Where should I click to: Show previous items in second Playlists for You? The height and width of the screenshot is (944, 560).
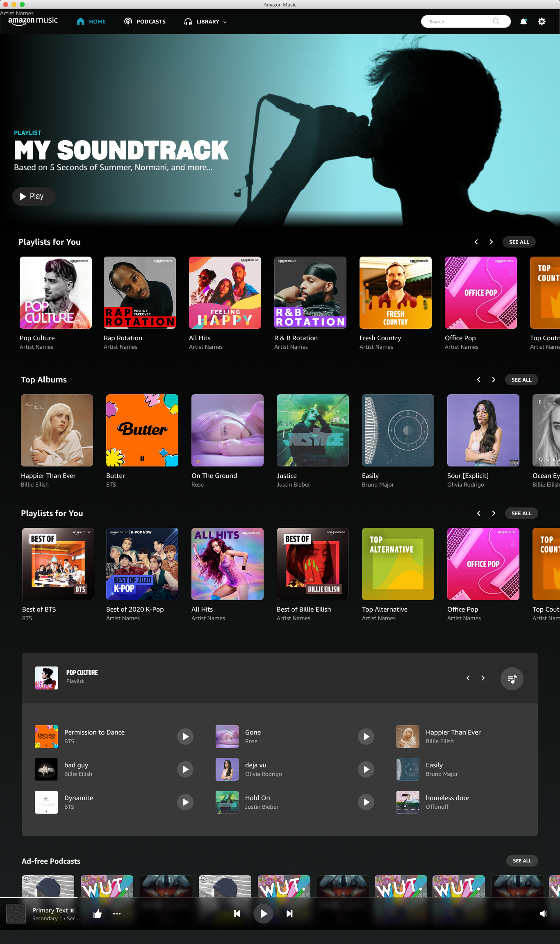point(479,513)
